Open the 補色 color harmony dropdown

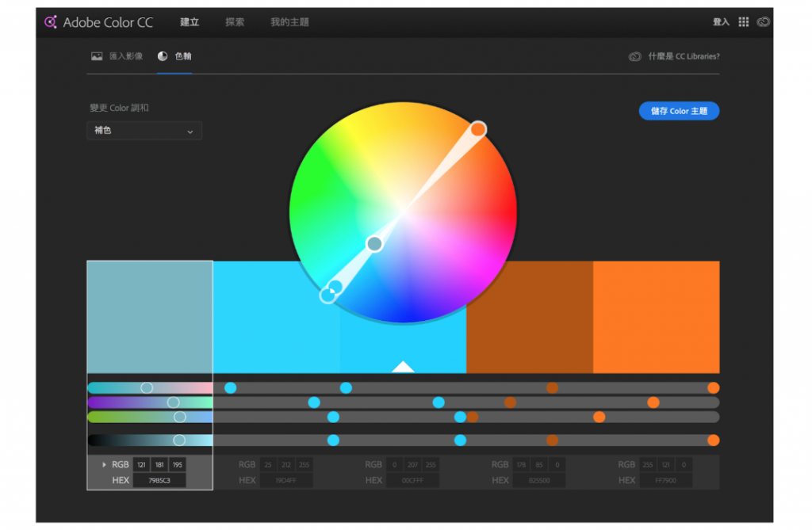tap(144, 131)
